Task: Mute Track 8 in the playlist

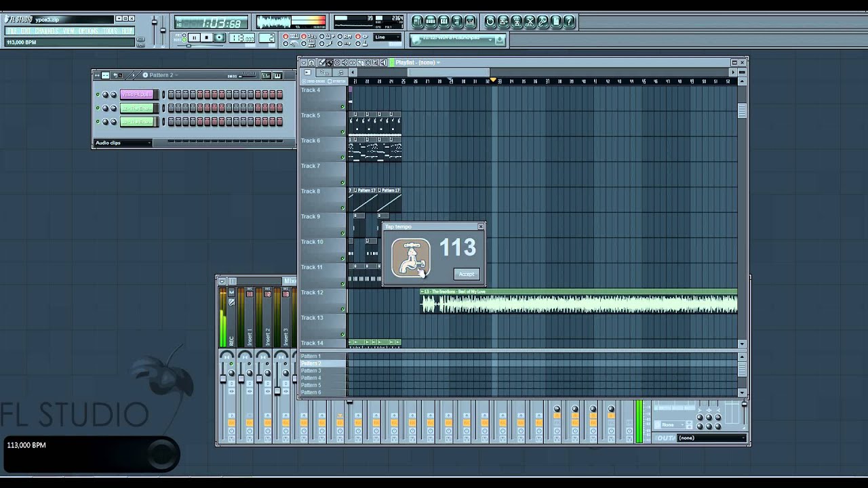Action: tap(342, 207)
